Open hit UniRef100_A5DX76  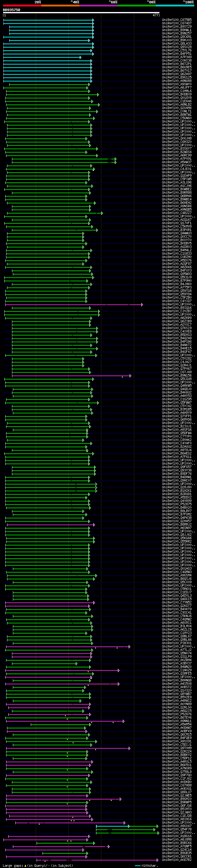(177, 260)
